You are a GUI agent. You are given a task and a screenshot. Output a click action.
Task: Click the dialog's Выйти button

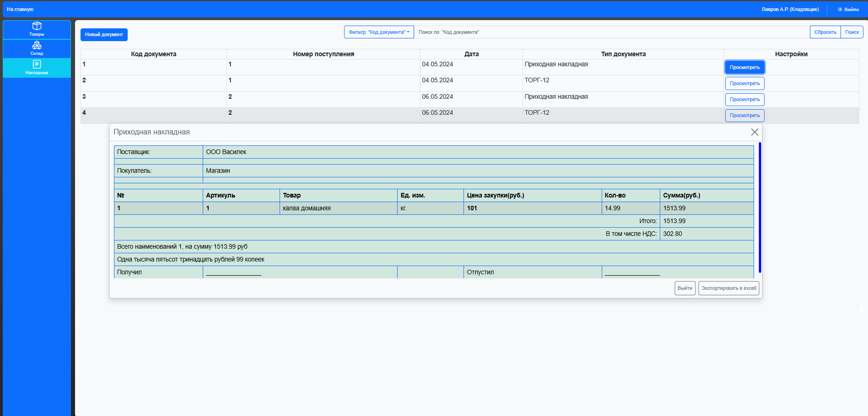coord(685,288)
